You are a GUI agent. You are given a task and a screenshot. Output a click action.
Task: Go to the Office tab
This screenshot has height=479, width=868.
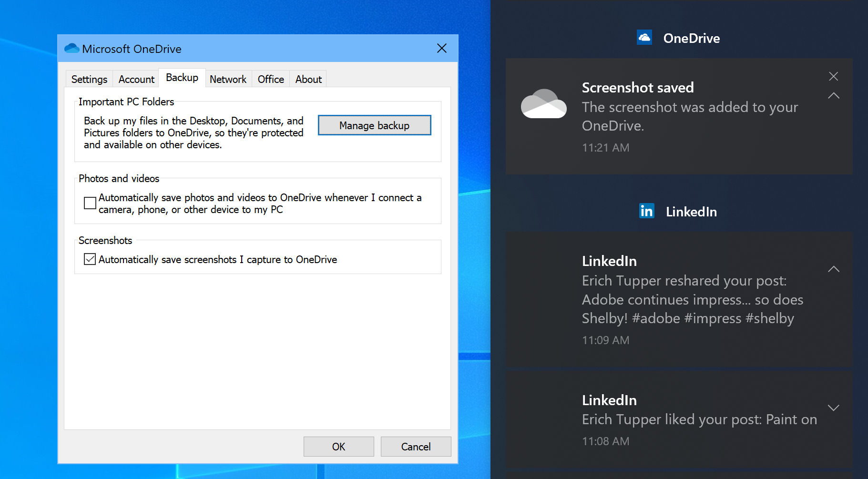[x=271, y=79]
